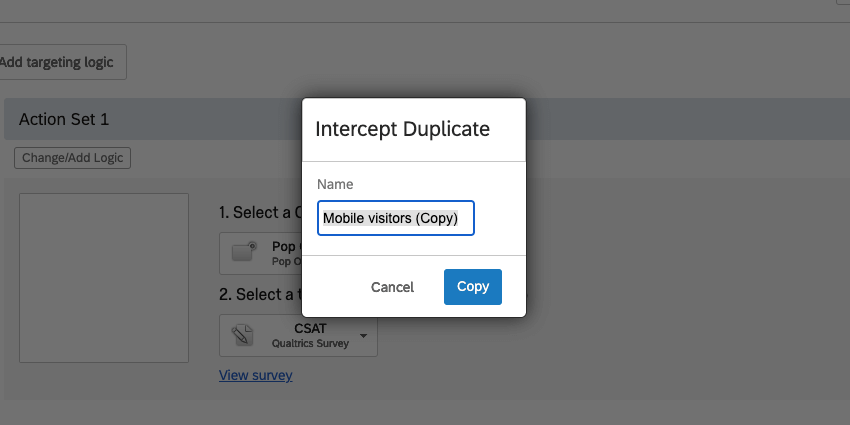Click the highlighted Mobile visitors text
850x425 pixels.
[367, 218]
